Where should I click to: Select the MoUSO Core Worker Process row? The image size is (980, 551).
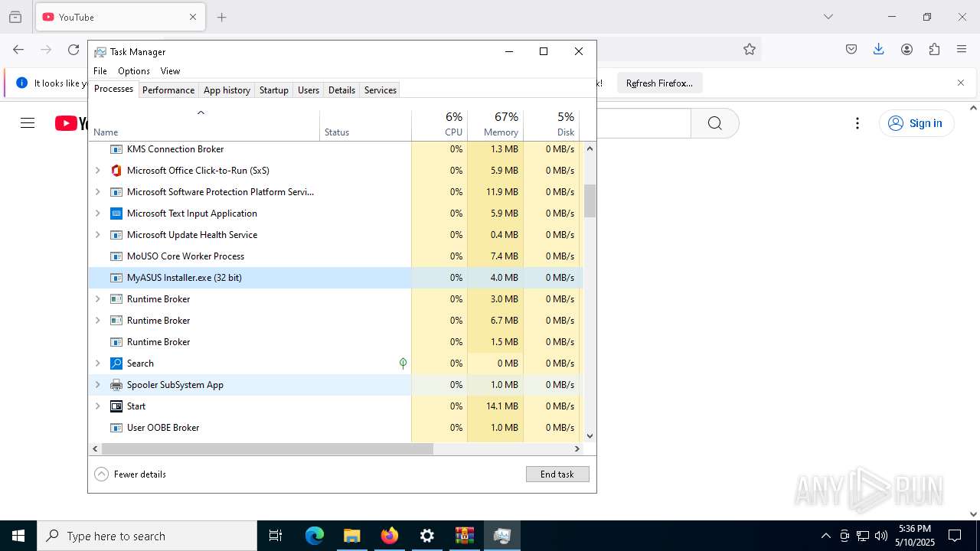click(336, 256)
